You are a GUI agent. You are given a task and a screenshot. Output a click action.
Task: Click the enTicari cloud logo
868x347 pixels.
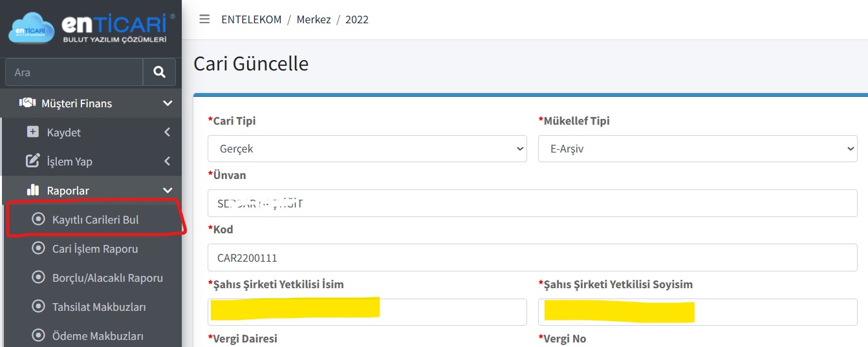tap(31, 29)
